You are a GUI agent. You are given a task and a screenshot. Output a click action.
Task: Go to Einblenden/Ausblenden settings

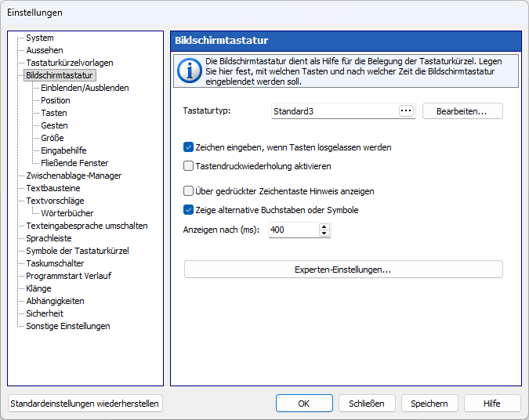[85, 88]
